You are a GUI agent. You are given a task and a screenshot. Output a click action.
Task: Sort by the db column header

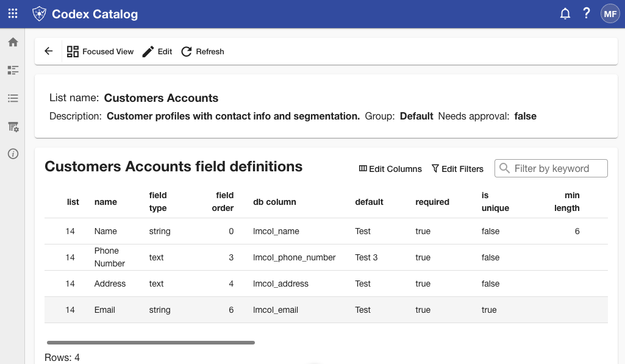click(274, 202)
